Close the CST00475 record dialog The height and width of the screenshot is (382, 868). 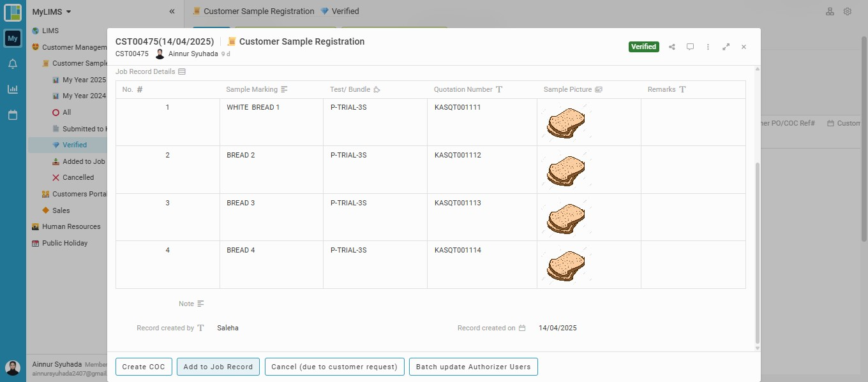[744, 47]
